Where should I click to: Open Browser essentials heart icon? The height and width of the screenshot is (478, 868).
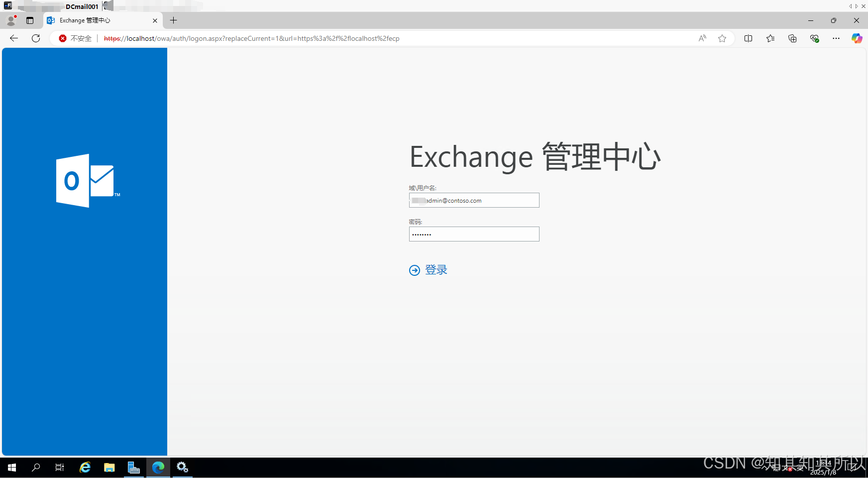point(814,38)
